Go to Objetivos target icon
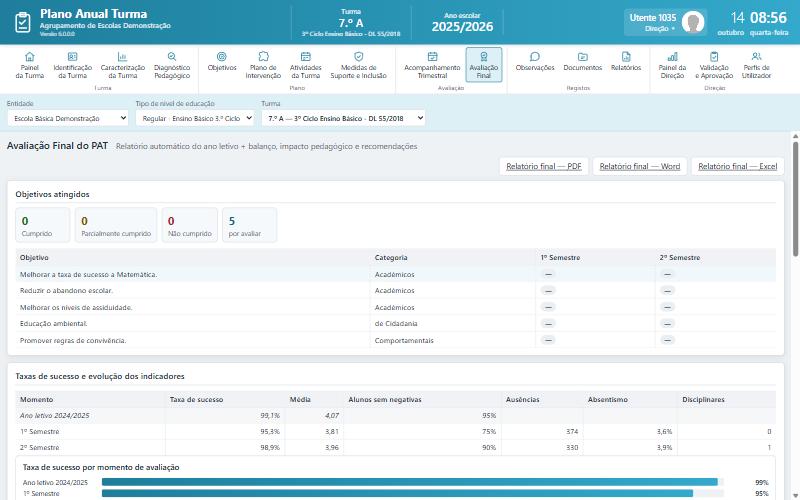 click(221, 57)
